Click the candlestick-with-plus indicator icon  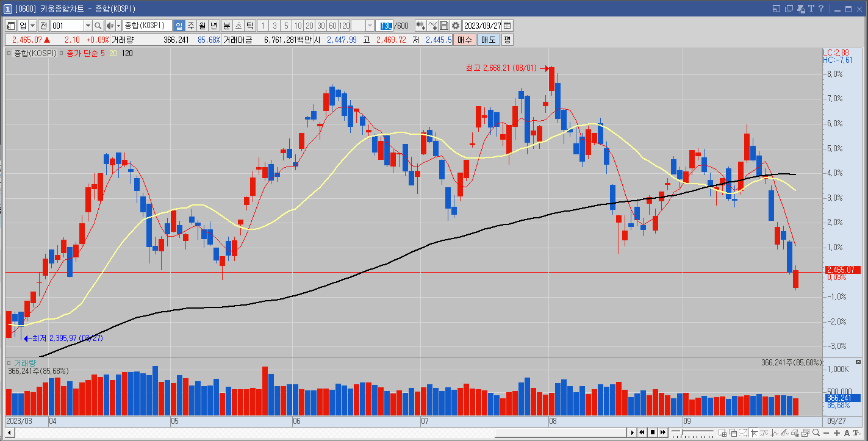[421, 26]
